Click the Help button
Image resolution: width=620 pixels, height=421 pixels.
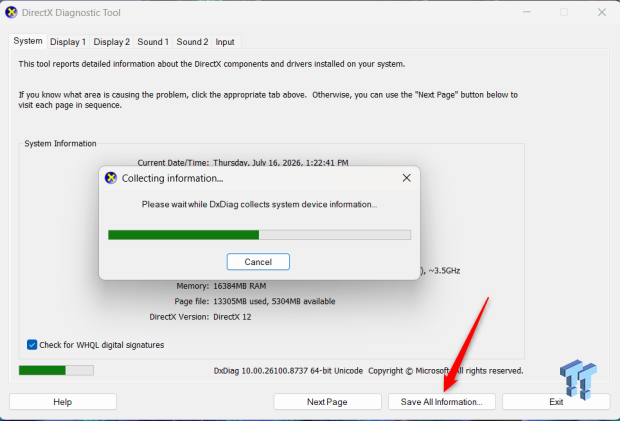click(x=63, y=402)
